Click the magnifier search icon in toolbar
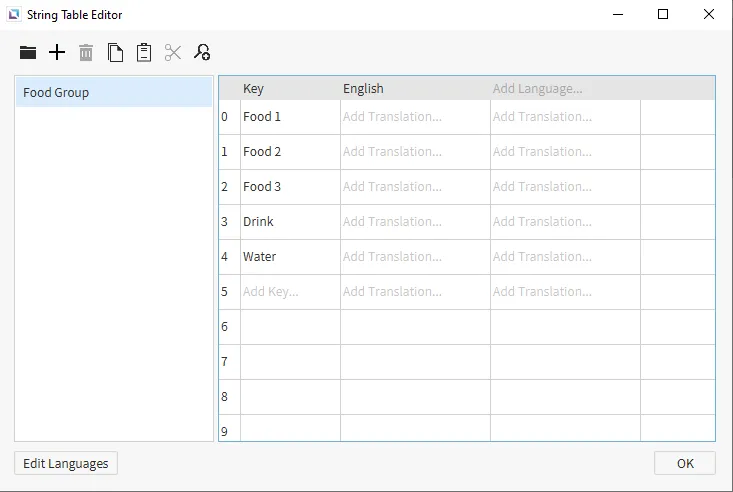The height and width of the screenshot is (492, 733). click(202, 53)
